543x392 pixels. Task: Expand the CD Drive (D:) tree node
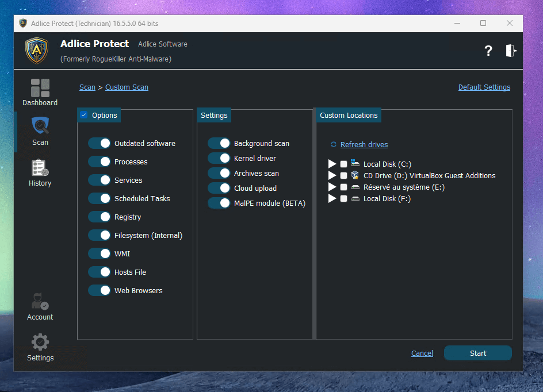[x=332, y=175]
